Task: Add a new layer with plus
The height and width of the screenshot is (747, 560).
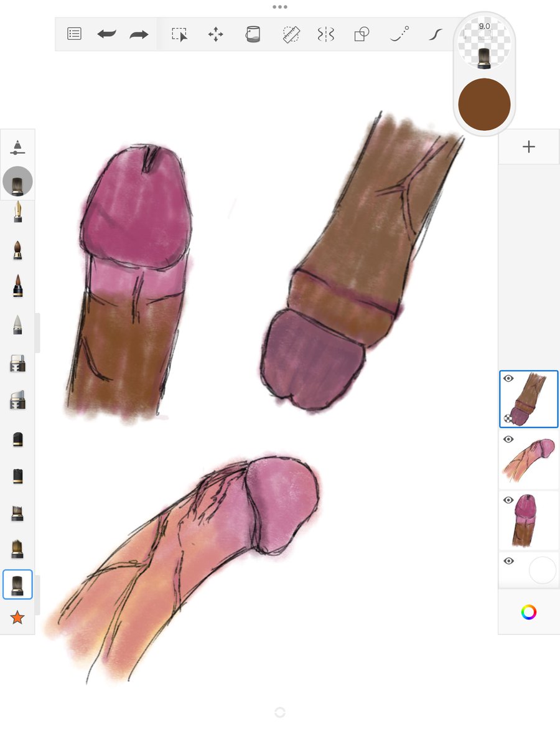Action: point(529,147)
